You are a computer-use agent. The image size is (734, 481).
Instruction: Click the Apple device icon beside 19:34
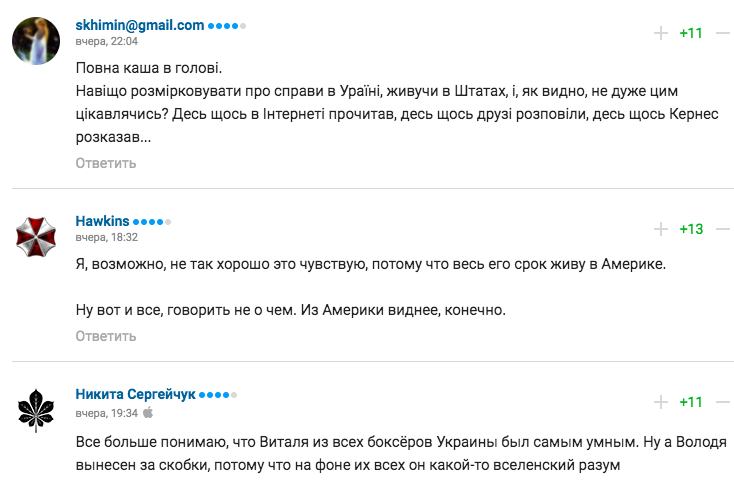pos(148,413)
